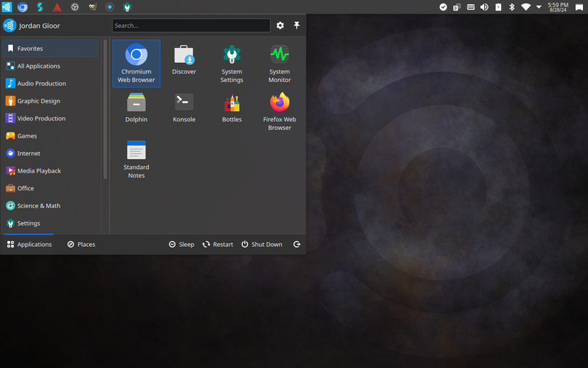Launch GIMP from the top panel
The image size is (588, 368).
click(x=92, y=6)
